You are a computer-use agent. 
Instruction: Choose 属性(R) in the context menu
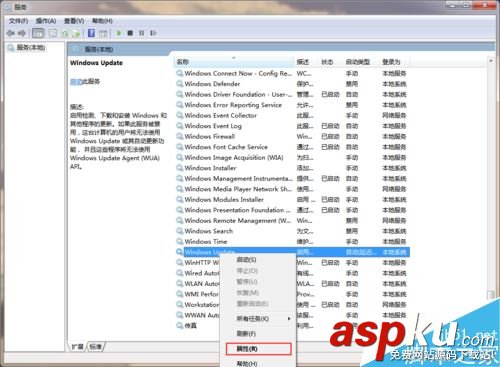[x=258, y=349]
